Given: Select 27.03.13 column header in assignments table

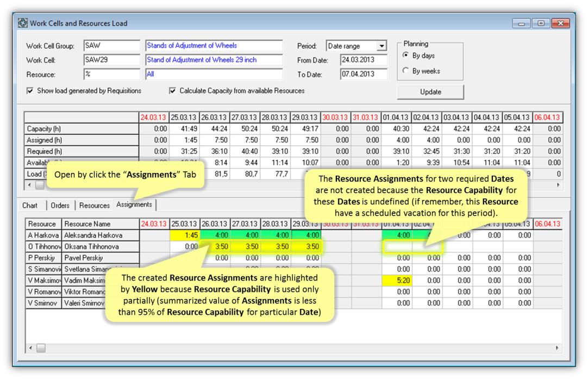Looking at the screenshot, I should pos(245,224).
